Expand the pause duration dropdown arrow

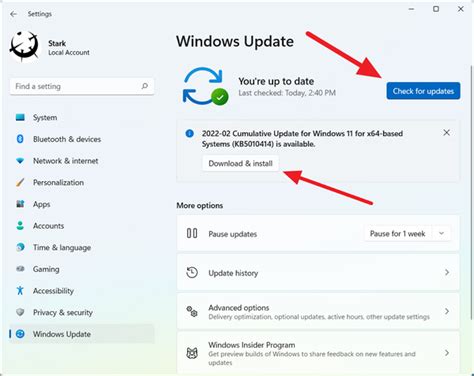click(x=441, y=233)
